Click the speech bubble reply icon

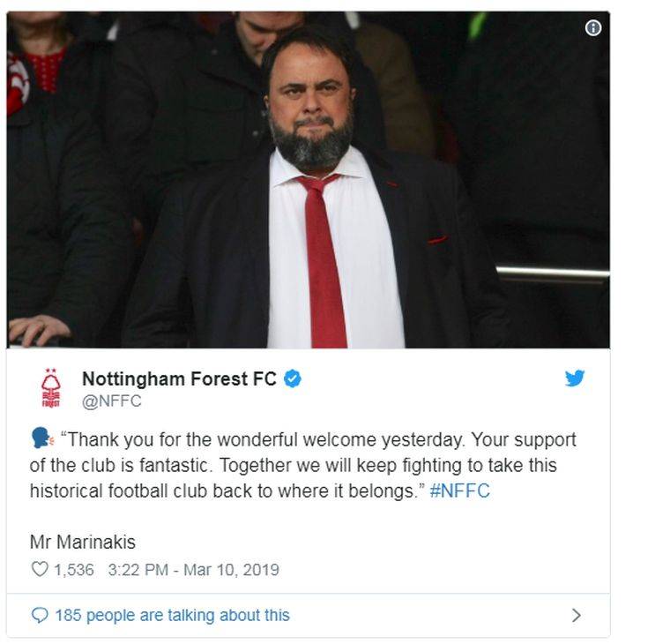[40, 615]
